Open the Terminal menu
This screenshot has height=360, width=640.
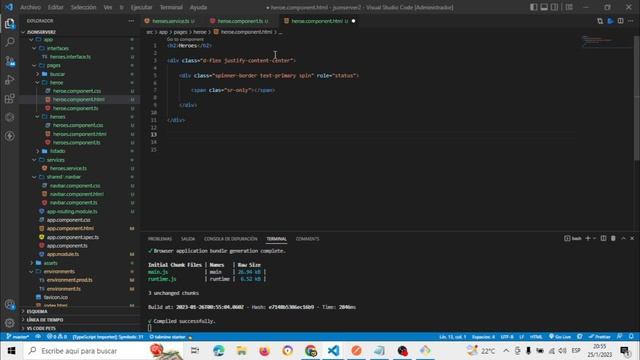171,7
